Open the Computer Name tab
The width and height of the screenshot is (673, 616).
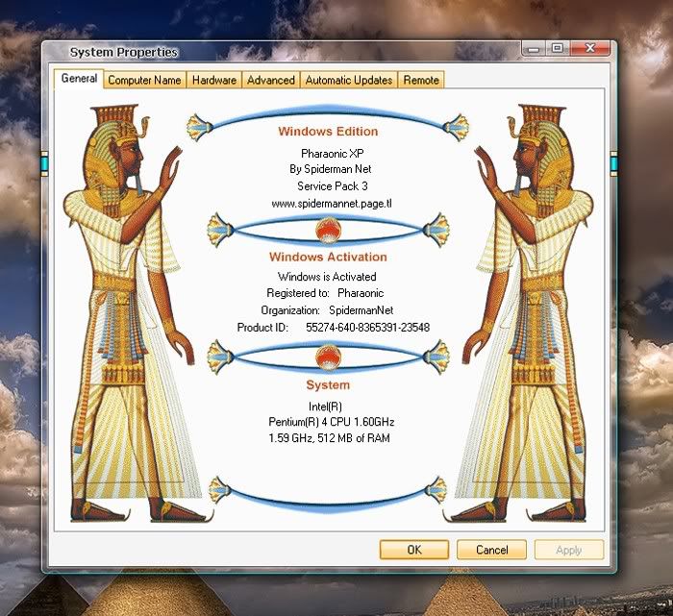click(144, 80)
